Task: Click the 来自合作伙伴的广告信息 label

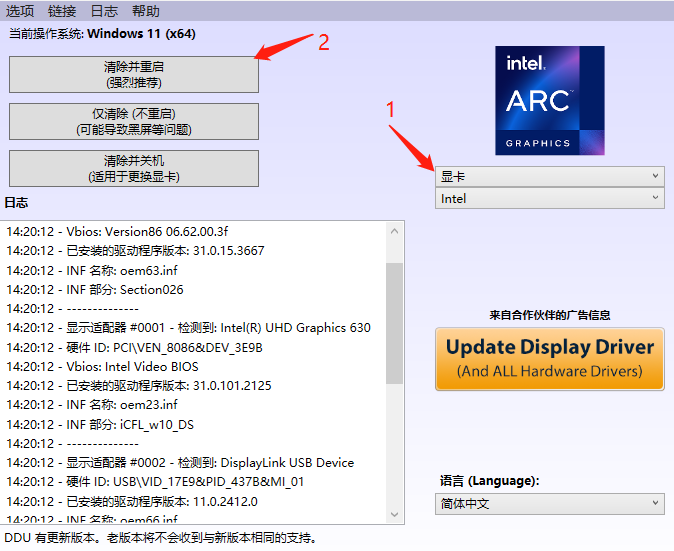Action: pyautogui.click(x=550, y=315)
